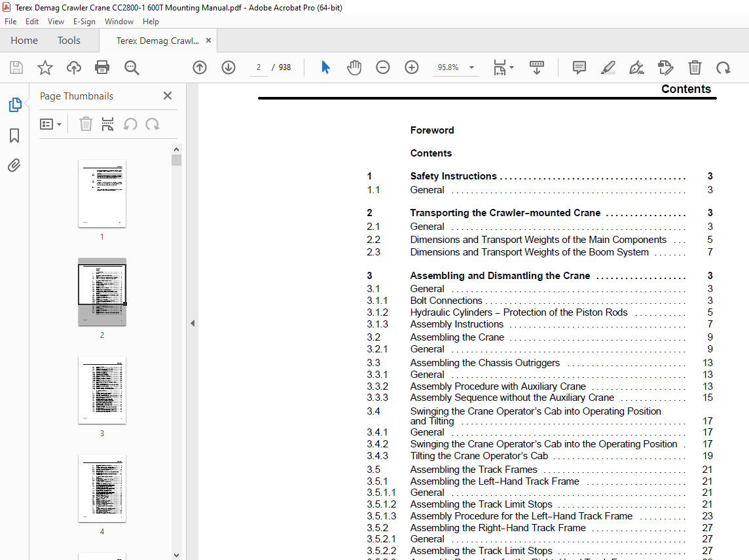Select page 1 thumbnail
The image size is (749, 560).
tap(102, 194)
